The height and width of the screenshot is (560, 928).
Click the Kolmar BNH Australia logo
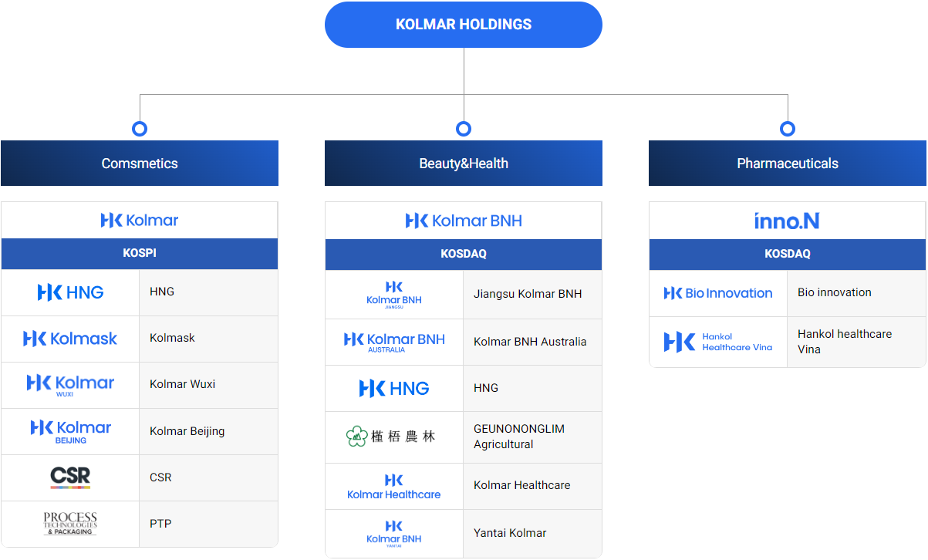tap(394, 342)
